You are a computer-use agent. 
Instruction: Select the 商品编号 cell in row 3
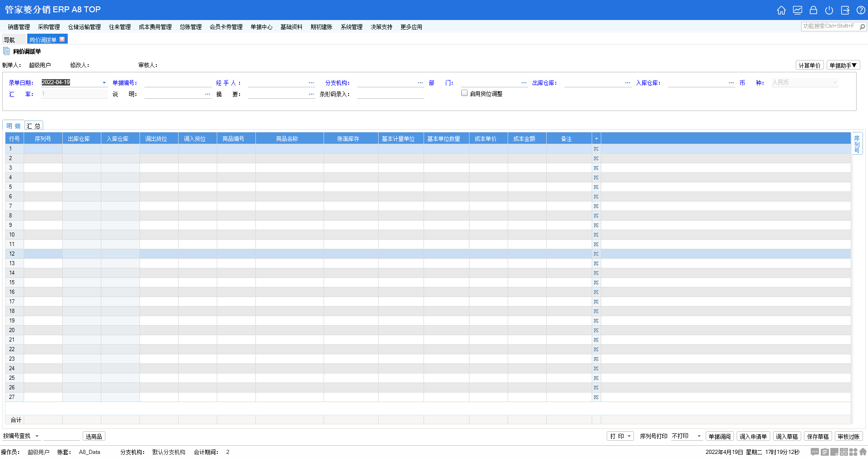[236, 168]
